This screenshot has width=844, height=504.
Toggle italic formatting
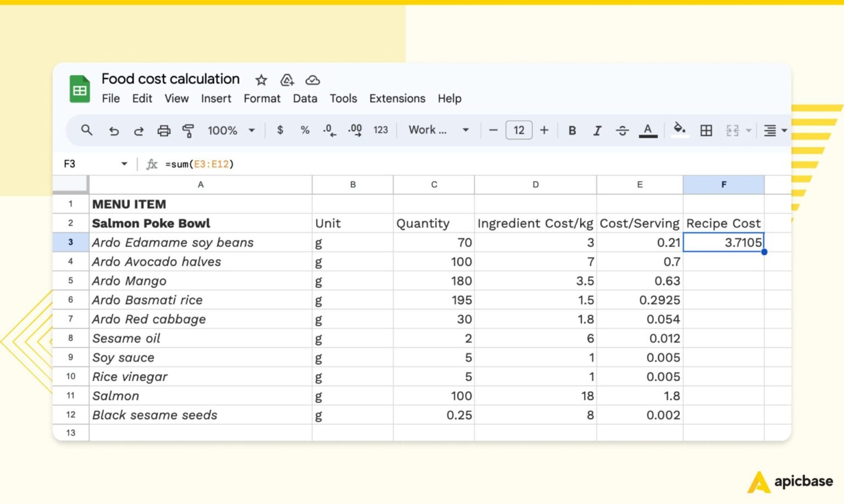(x=597, y=130)
